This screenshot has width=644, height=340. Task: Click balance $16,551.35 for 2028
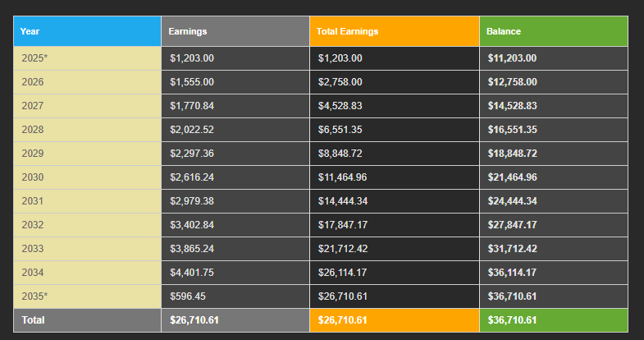pyautogui.click(x=554, y=130)
